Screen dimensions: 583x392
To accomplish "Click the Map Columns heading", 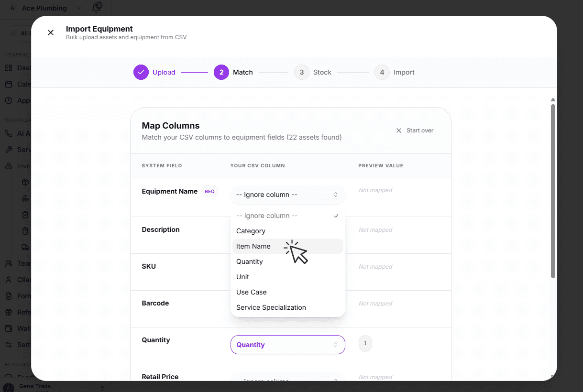I will 171,126.
